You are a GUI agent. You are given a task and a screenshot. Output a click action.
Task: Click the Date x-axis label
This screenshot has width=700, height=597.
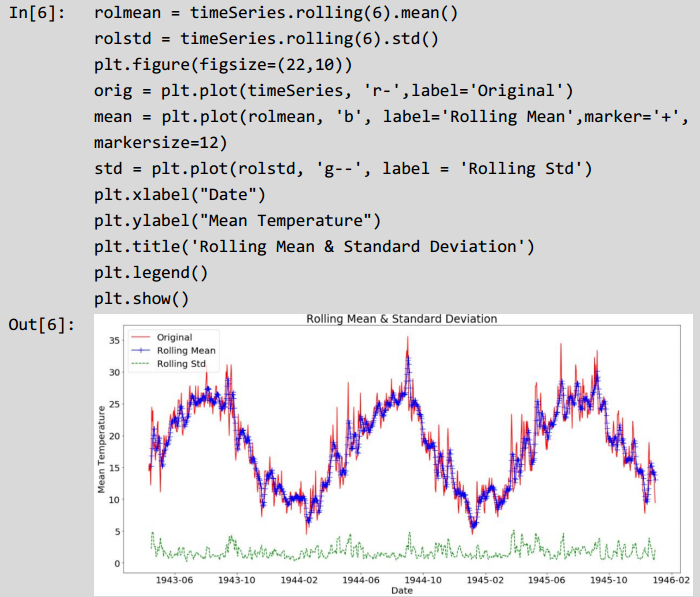coord(402,590)
